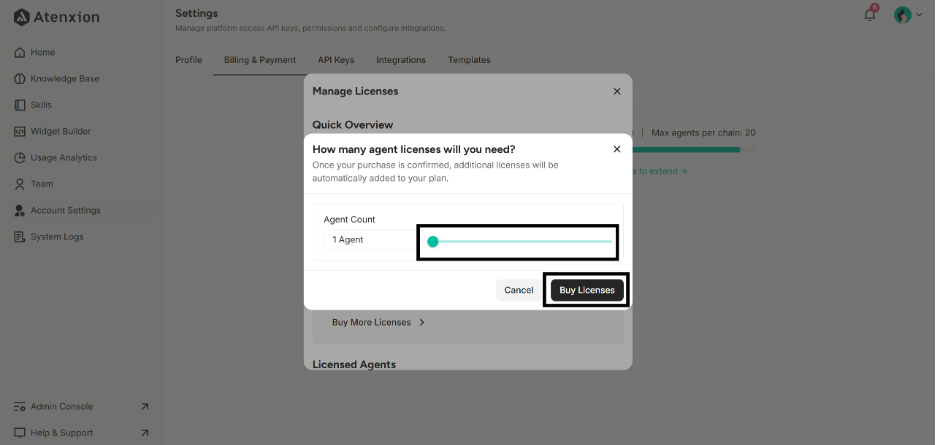Click the 'Agent Count' label
This screenshot has height=445, width=936.
(349, 219)
